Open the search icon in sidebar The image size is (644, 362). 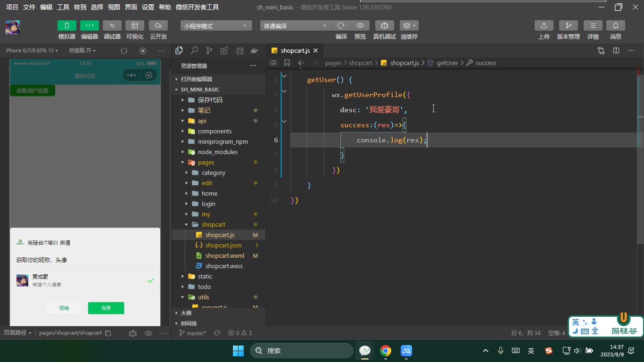click(x=194, y=50)
